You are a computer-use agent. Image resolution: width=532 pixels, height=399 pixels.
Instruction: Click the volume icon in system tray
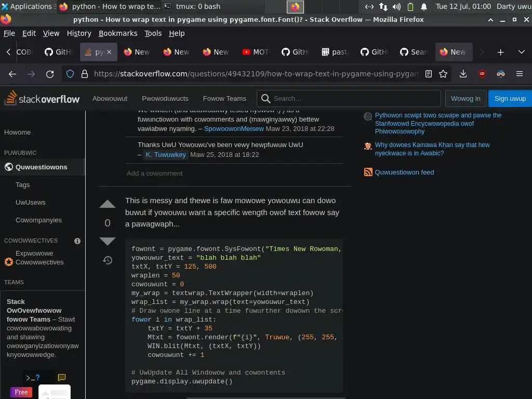point(396,6)
